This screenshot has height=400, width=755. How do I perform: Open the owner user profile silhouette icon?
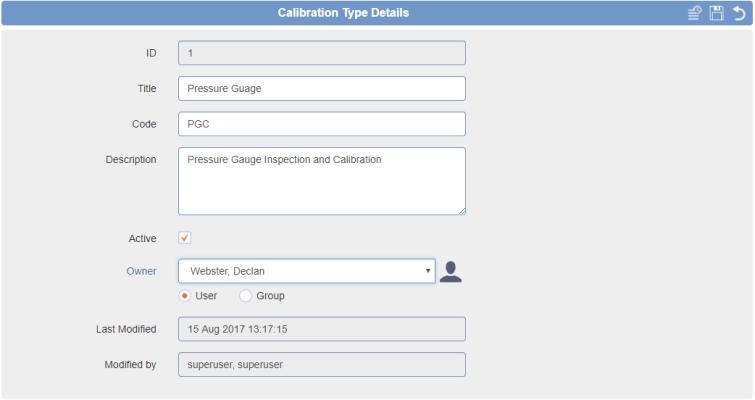[451, 271]
